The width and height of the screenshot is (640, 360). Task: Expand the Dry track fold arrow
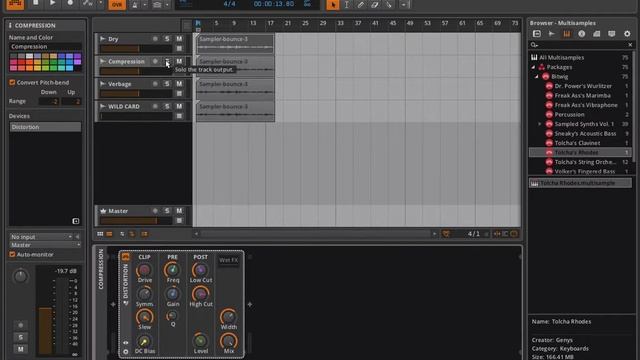[102, 39]
